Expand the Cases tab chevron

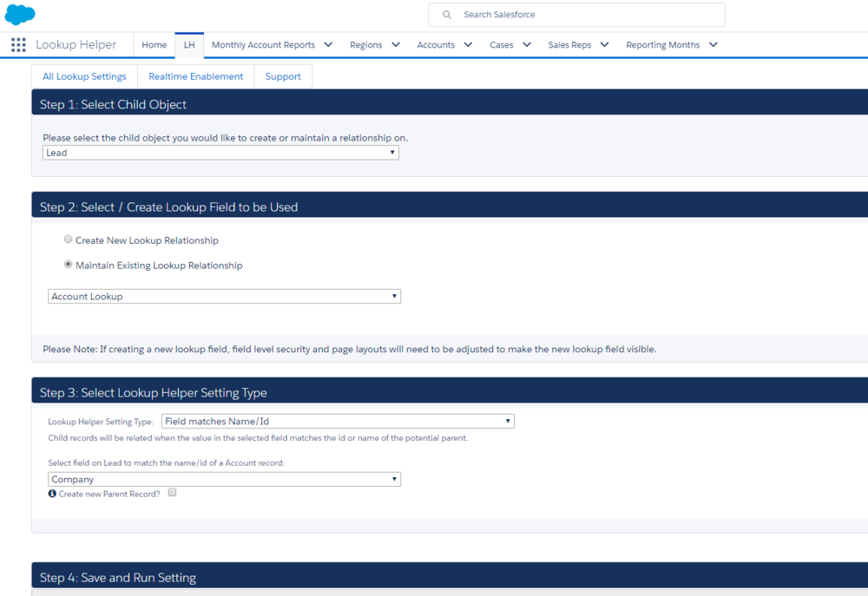[x=527, y=45]
